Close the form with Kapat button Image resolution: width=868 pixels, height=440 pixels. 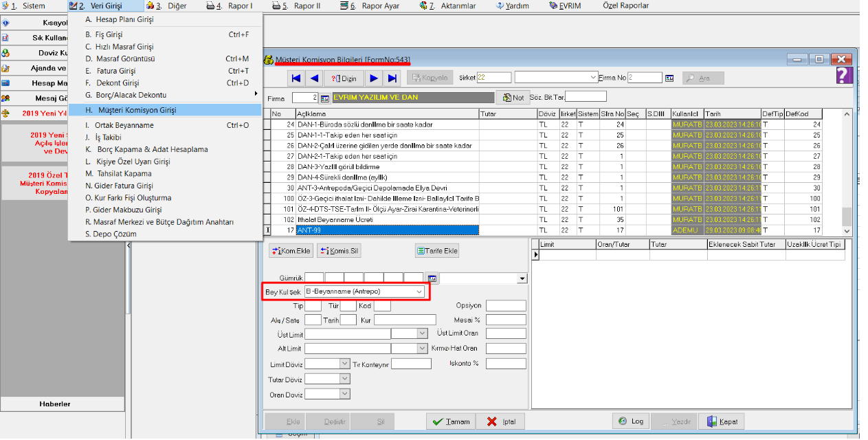722,421
